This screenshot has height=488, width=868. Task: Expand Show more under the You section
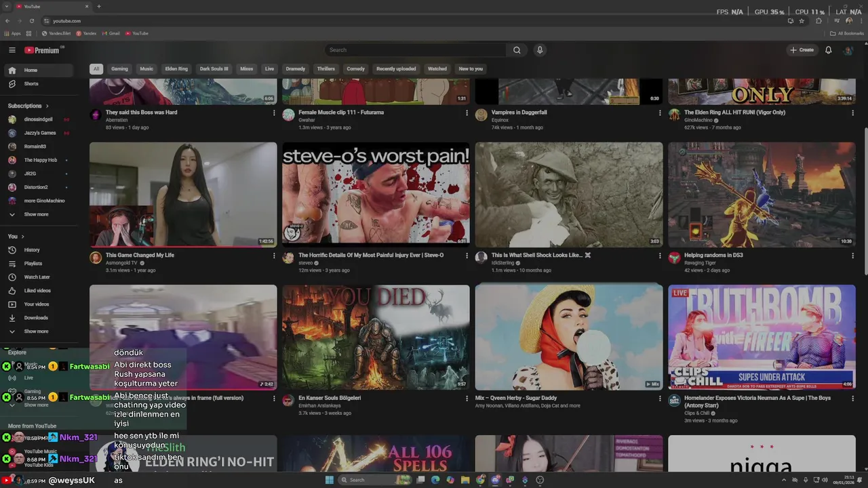[36, 331]
